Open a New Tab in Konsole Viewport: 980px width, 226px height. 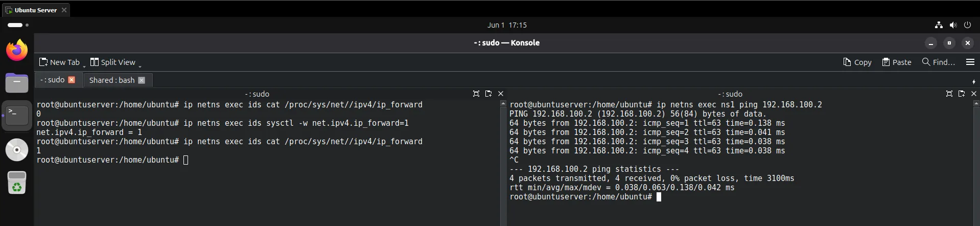[x=59, y=62]
